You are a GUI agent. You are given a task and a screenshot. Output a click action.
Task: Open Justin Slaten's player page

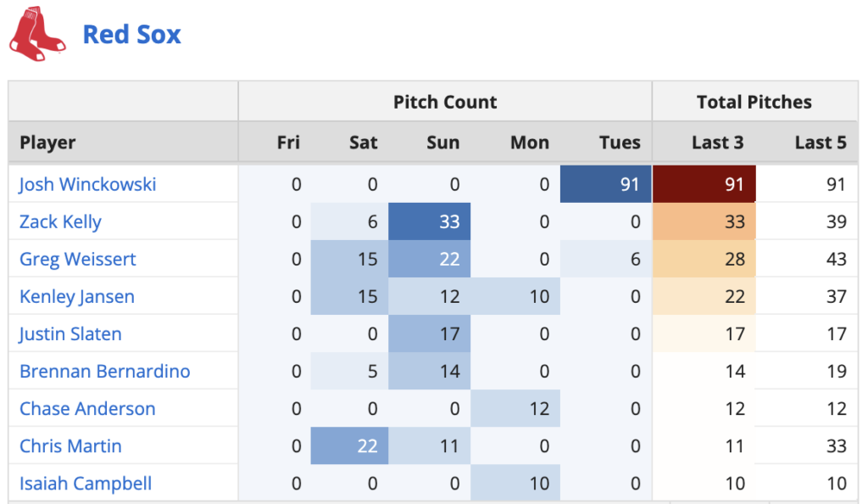point(70,333)
